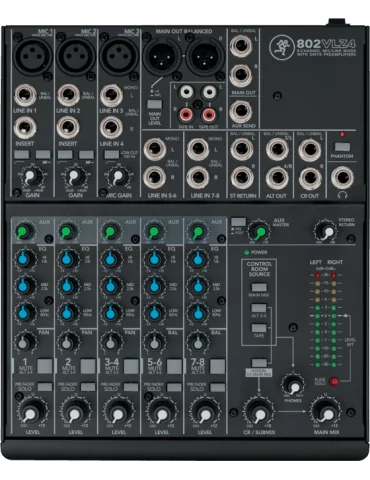Enable PRE FADER SOLO on channel 7-8

217,387
